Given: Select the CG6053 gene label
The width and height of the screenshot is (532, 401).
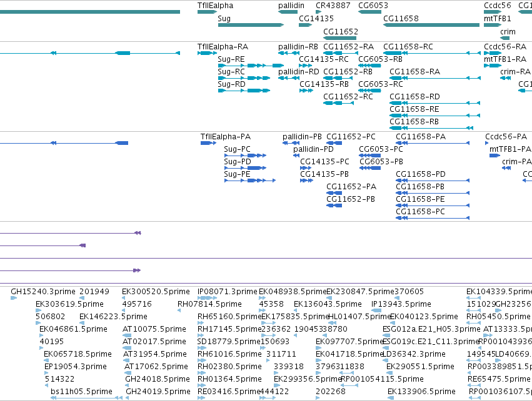Looking at the screenshot, I should point(373,6).
